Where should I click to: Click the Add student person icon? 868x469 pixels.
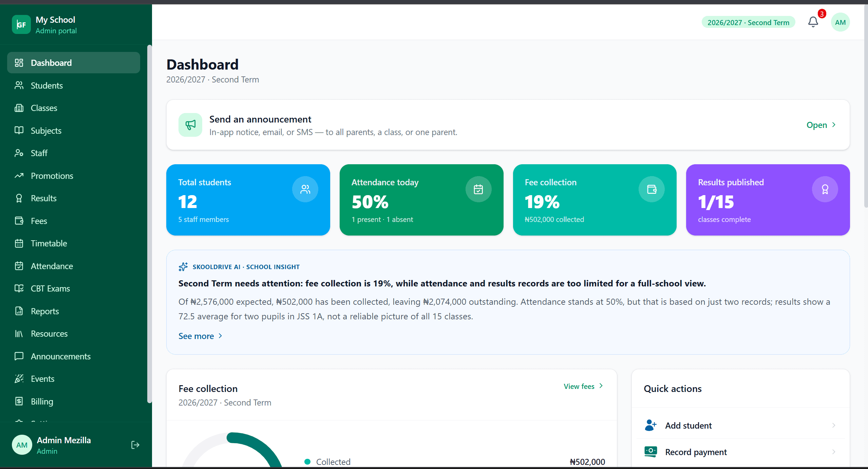click(650, 425)
